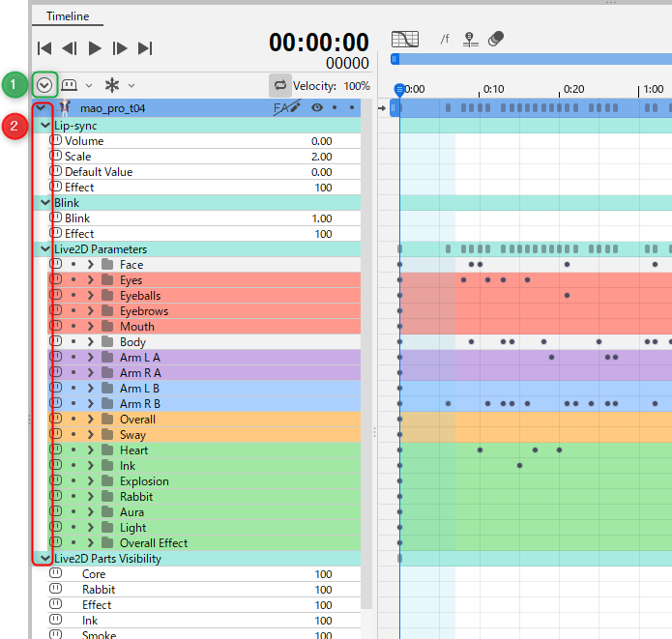This screenshot has height=639, width=672.
Task: Click the 0:10 mark on timeline ruler
Action: [x=493, y=89]
